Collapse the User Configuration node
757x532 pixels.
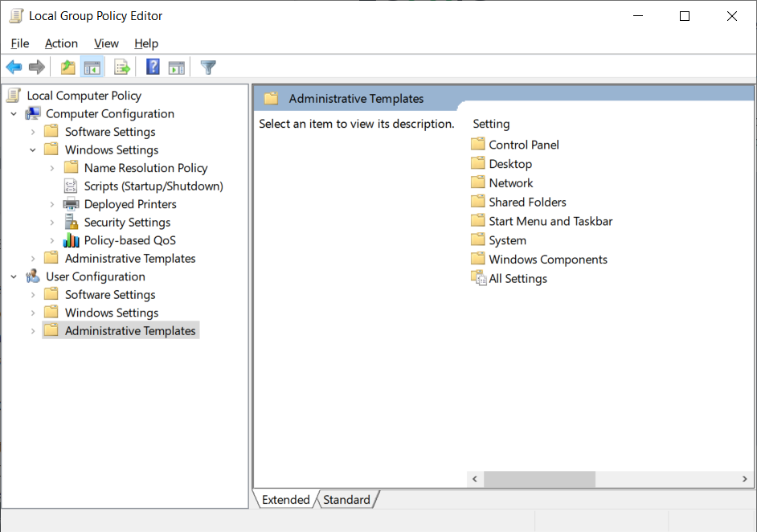14,276
